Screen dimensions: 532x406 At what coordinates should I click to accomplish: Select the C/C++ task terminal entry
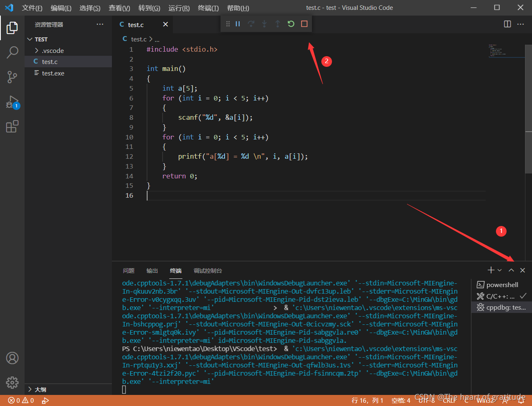pos(502,296)
